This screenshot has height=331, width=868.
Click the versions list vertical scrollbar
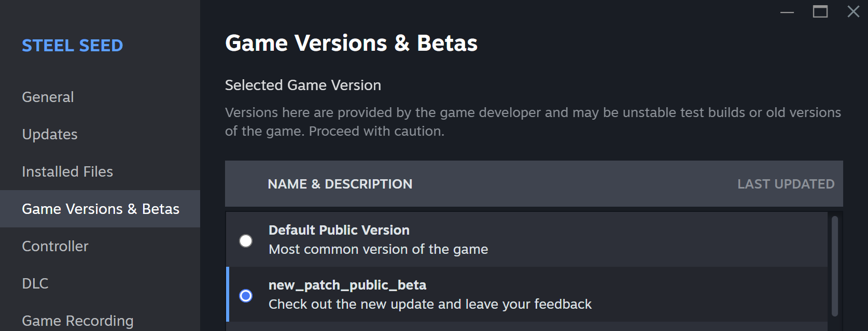coord(835,266)
